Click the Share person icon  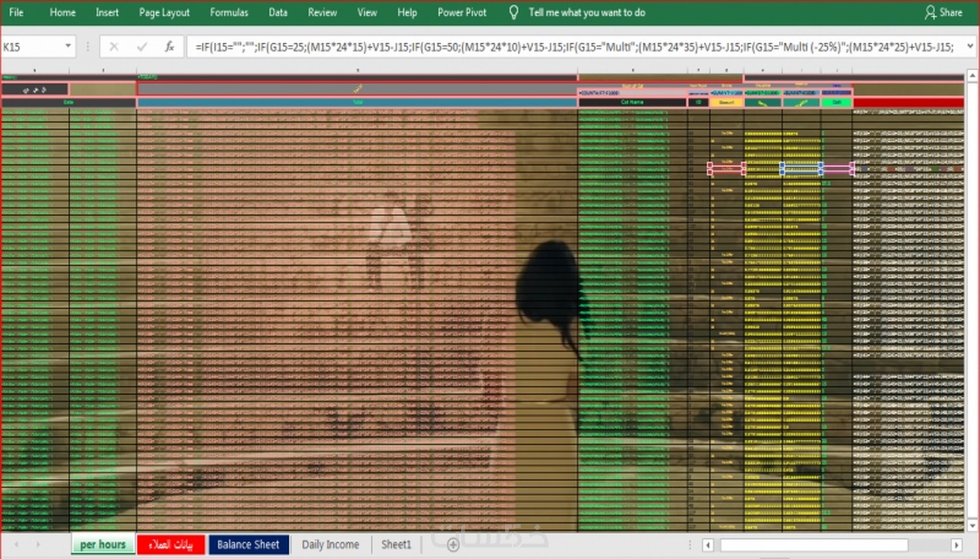tap(930, 13)
